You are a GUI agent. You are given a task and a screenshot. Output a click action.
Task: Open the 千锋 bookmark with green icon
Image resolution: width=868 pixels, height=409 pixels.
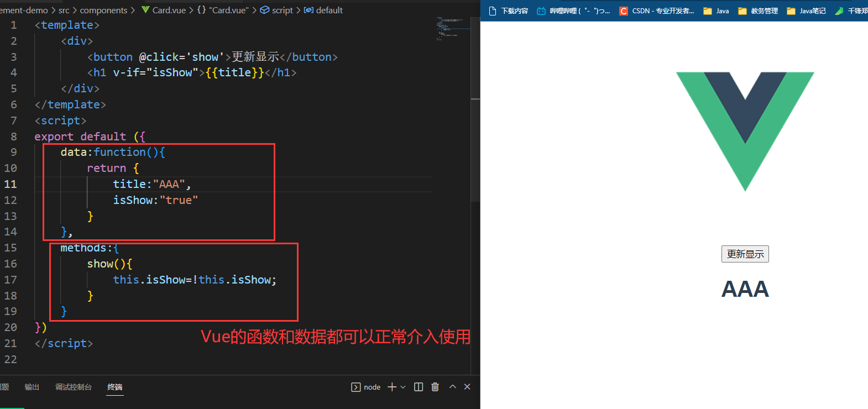pyautogui.click(x=851, y=11)
